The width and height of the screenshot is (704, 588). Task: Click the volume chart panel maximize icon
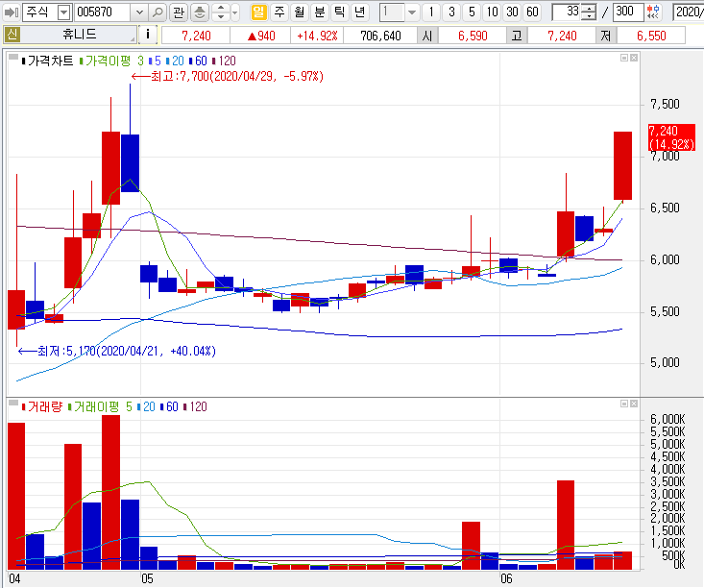pyautogui.click(x=623, y=404)
